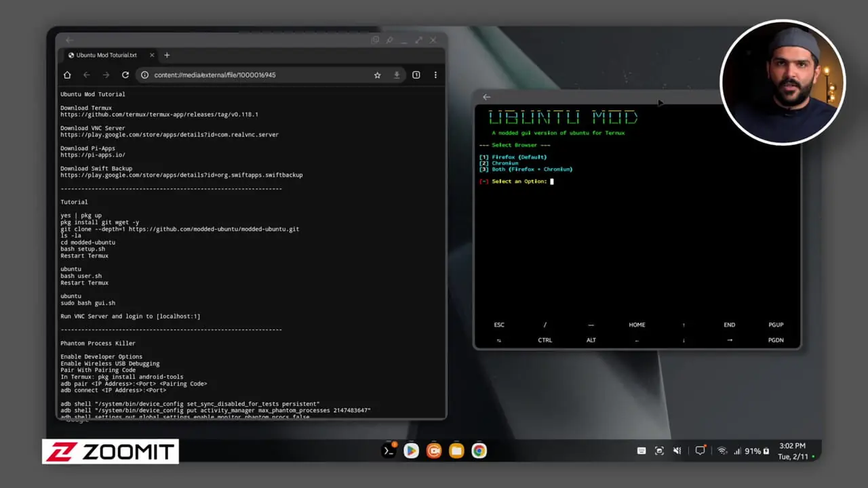Click the https://pi-apps.io/ text

coord(92,155)
